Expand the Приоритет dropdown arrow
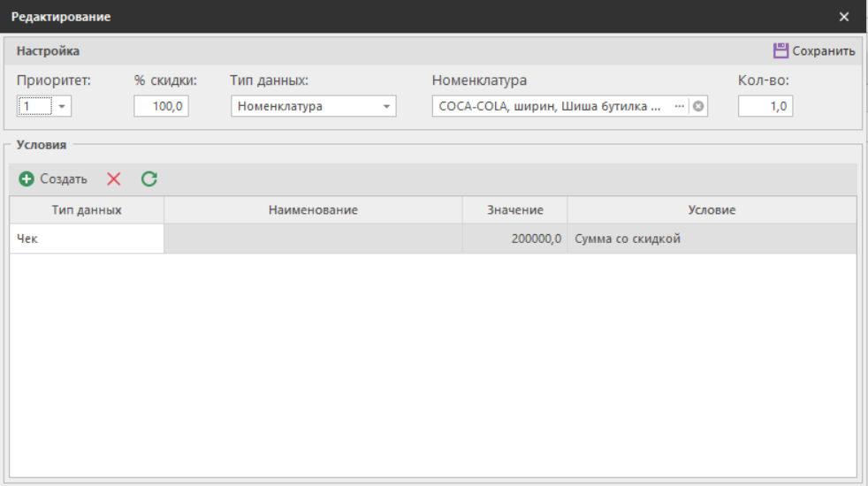The height and width of the screenshot is (486, 868). (63, 107)
